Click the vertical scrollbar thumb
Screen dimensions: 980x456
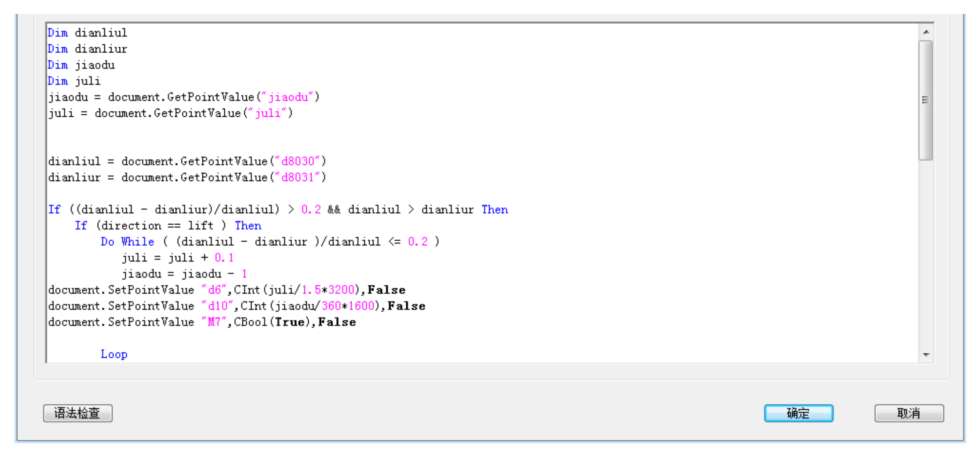926,100
